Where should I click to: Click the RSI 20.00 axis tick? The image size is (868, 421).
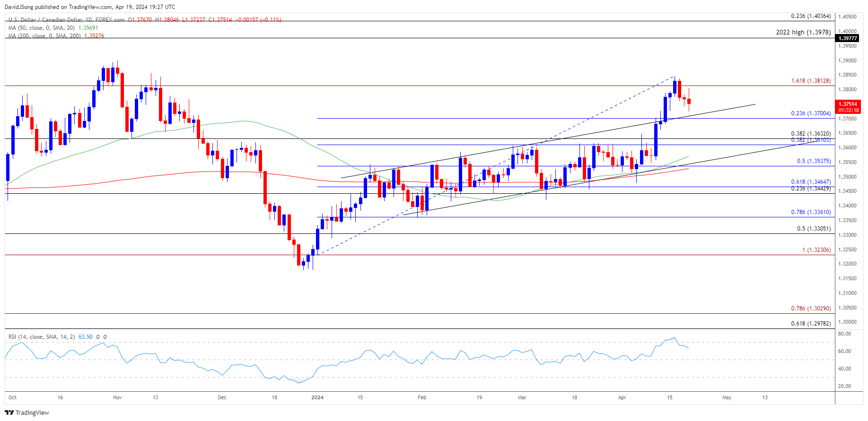[844, 386]
